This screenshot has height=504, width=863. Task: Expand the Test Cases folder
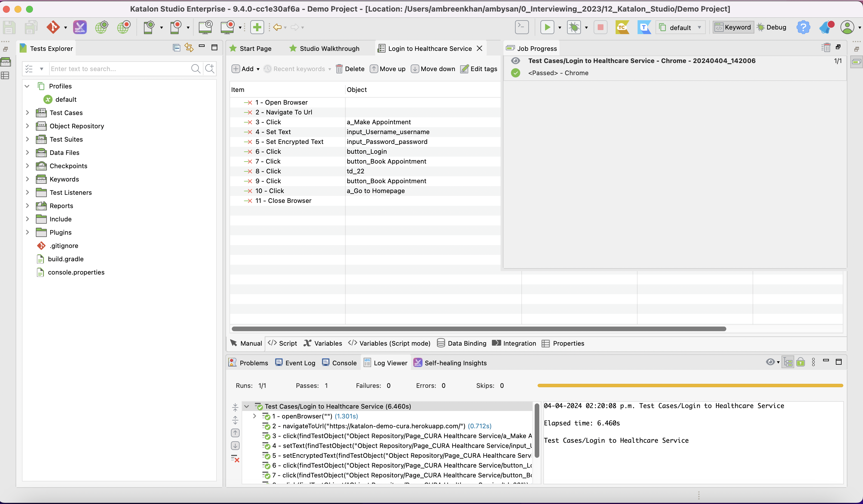pos(27,113)
